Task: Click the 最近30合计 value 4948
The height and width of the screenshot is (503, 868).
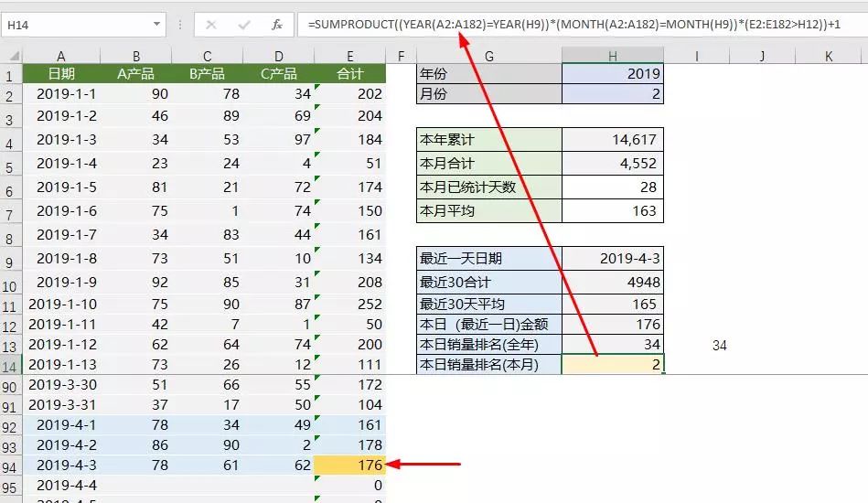Action: point(612,283)
